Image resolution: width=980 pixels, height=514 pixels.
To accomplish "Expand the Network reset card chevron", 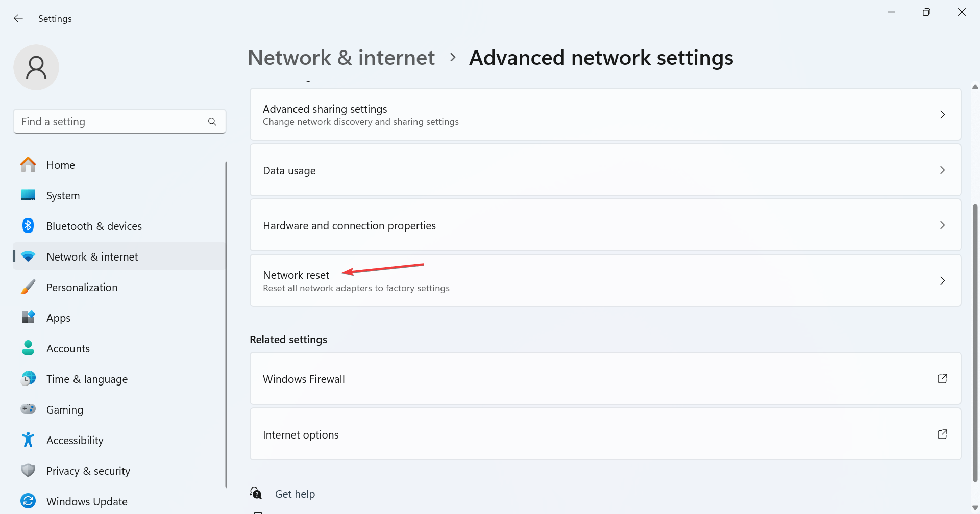I will coord(942,280).
